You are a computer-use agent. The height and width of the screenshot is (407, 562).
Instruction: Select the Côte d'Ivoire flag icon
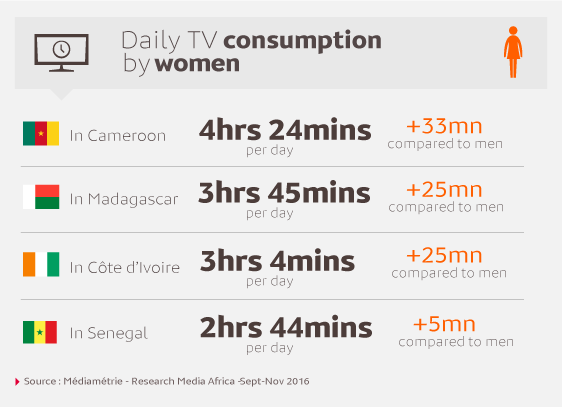41,264
